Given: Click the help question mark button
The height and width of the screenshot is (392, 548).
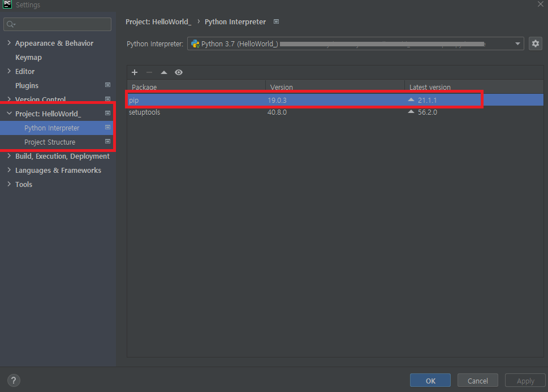Looking at the screenshot, I should click(x=14, y=380).
